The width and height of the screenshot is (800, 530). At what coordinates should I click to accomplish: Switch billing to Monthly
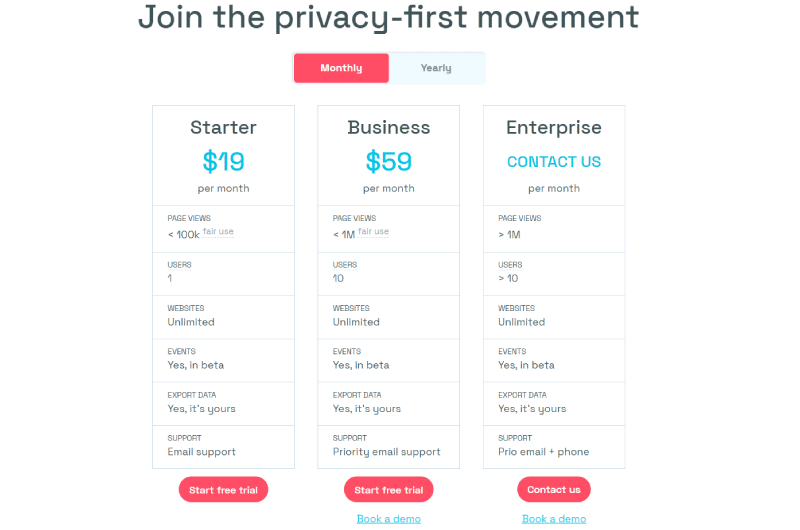[341, 68]
